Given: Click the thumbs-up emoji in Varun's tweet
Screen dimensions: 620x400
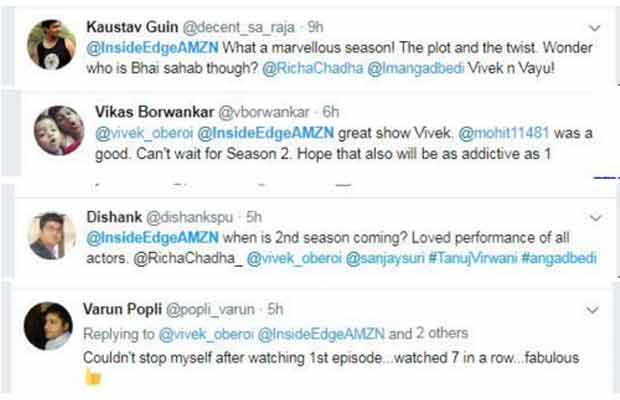Looking at the screenshot, I should coord(93,376).
